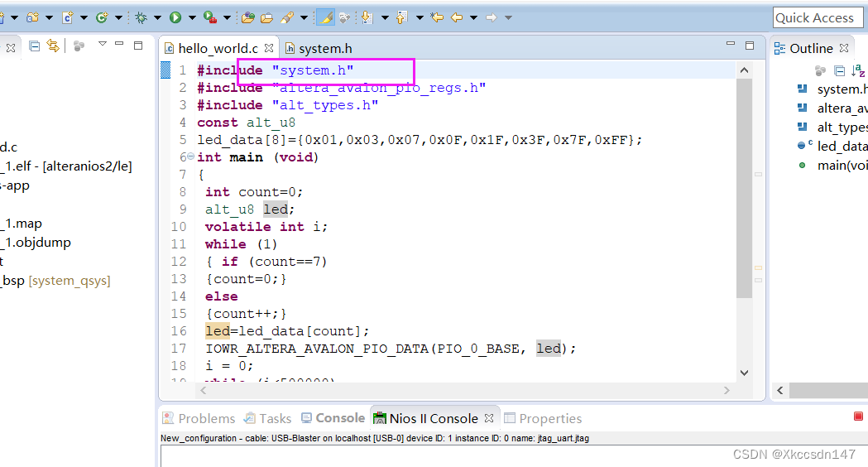The image size is (868, 467).
Task: Select main(void) function in Outline
Action: (832, 165)
